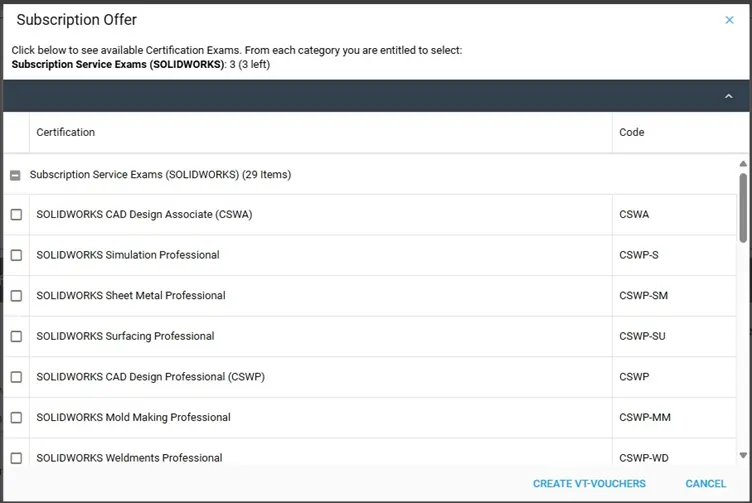Check SOLIDWORKS Weldments Professional box
Viewport: 752px width, 503px height.
pyautogui.click(x=16, y=458)
